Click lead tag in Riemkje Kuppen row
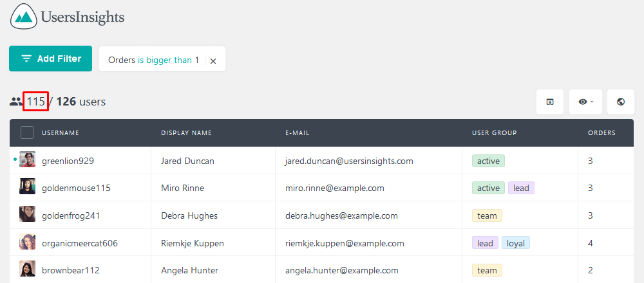Viewport: 644px width, 283px height. click(x=485, y=243)
